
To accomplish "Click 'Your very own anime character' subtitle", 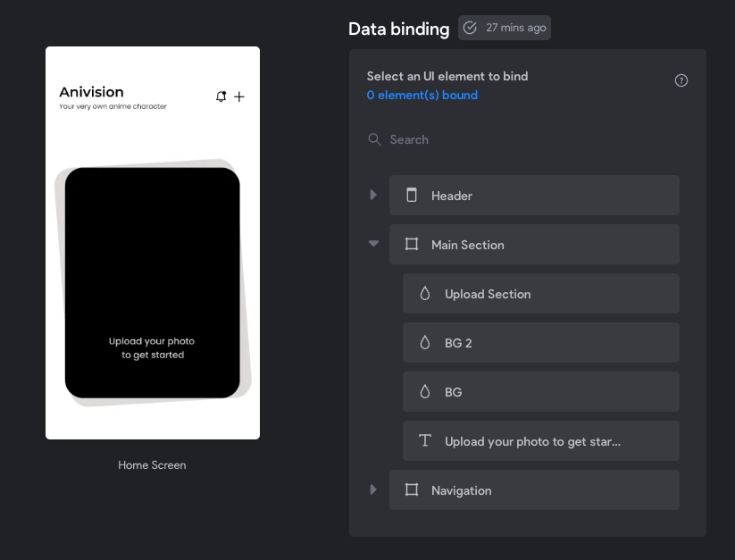I will click(x=113, y=106).
